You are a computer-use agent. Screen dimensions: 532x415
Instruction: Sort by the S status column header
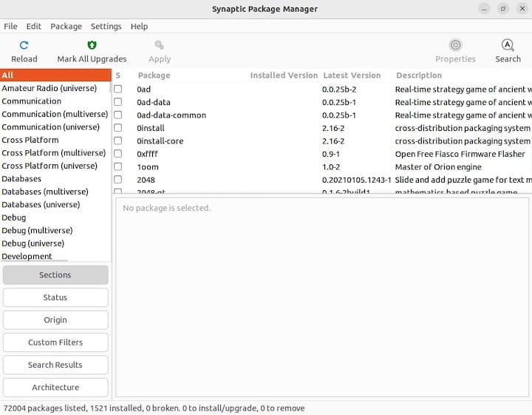(x=117, y=75)
